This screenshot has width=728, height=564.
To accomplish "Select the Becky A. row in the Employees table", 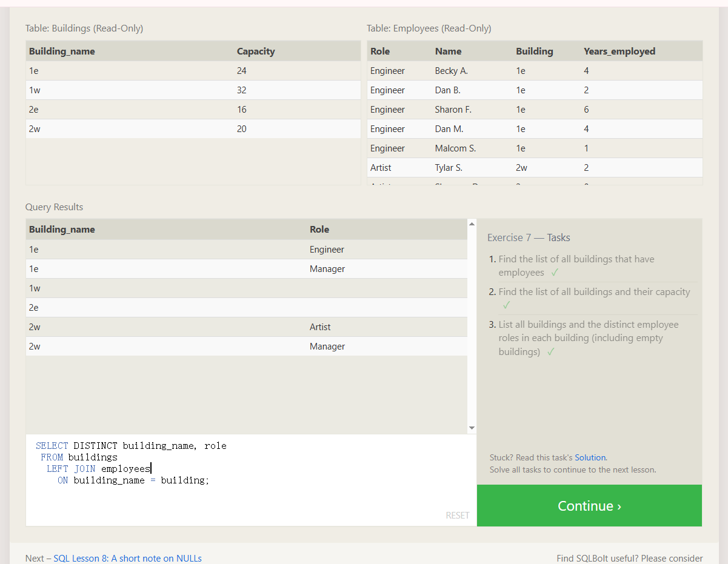I will point(451,71).
